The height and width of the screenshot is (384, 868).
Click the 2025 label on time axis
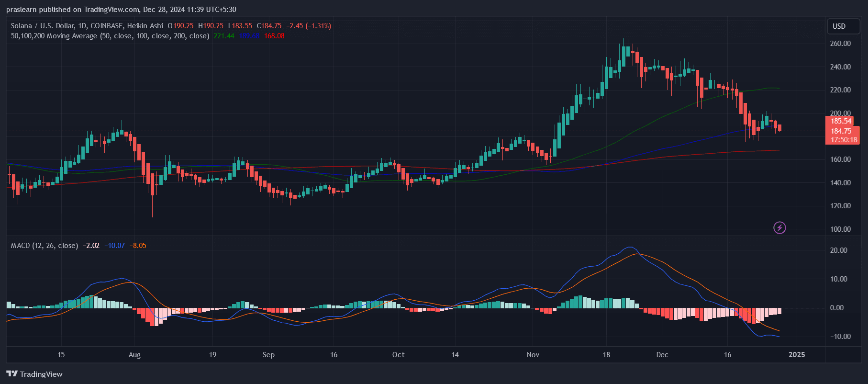tap(797, 355)
